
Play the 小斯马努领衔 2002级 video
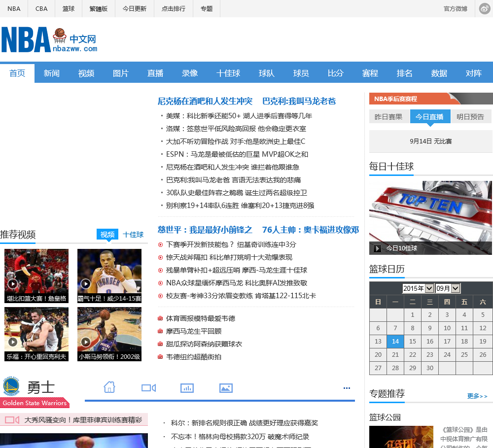(x=109, y=334)
